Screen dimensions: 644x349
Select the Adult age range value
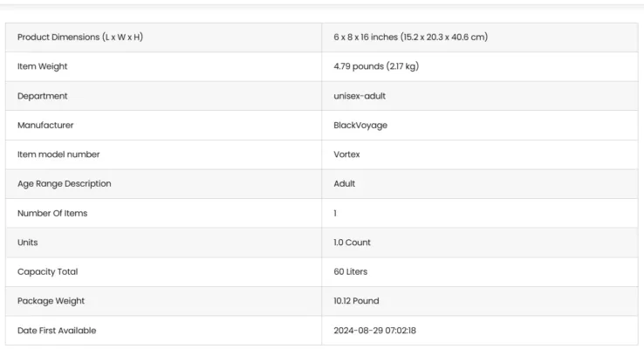pos(345,184)
